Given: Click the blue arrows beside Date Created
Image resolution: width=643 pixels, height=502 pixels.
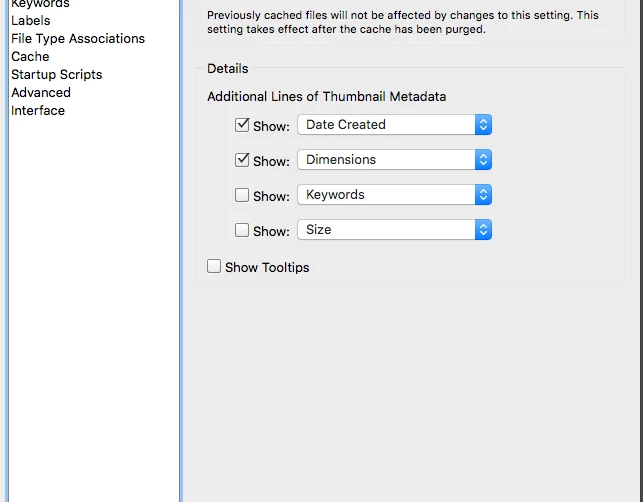Looking at the screenshot, I should [484, 125].
